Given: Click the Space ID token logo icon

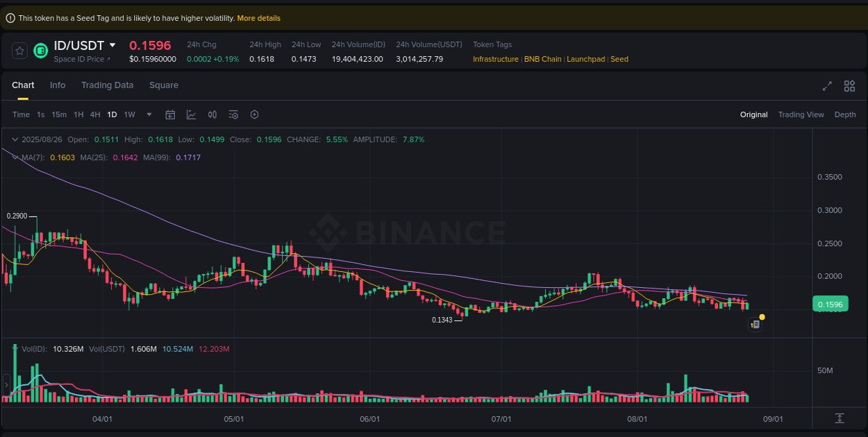Looking at the screenshot, I should coord(40,51).
